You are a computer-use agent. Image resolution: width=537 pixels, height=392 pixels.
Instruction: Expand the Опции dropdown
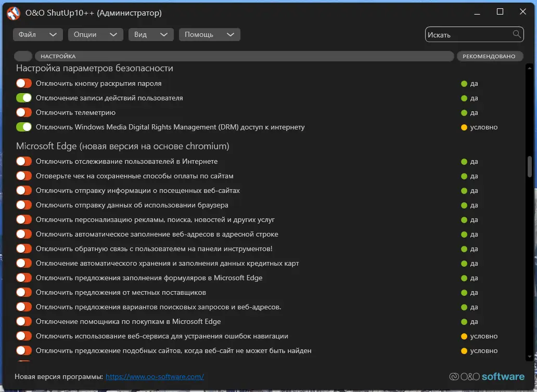pos(95,35)
